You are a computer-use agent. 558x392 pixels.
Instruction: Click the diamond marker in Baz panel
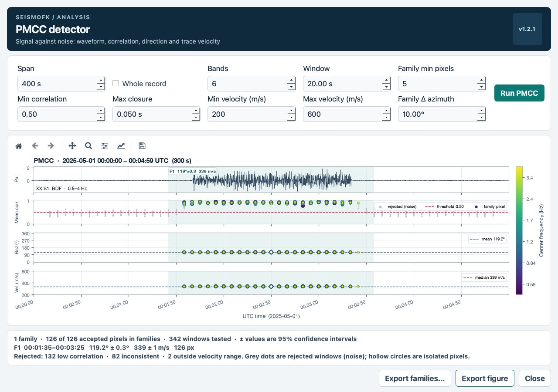[x=271, y=252]
